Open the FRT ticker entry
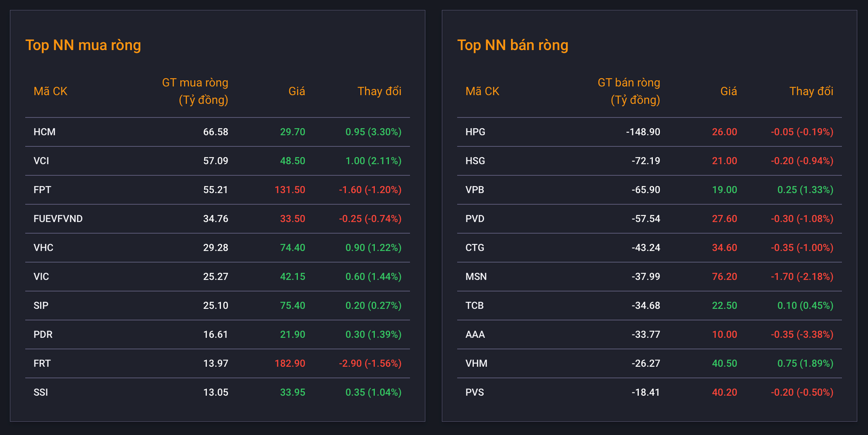 click(x=42, y=363)
